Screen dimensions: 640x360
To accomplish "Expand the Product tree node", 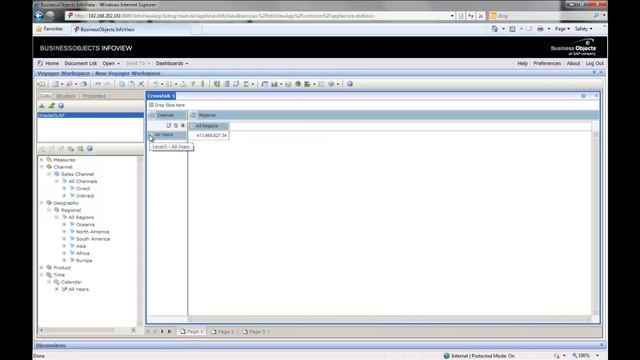I will [42, 268].
